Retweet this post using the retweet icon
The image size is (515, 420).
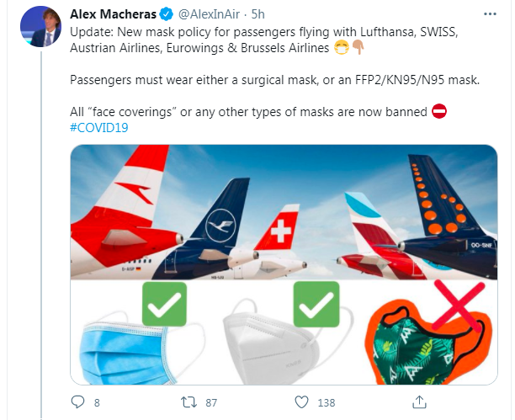click(x=189, y=402)
